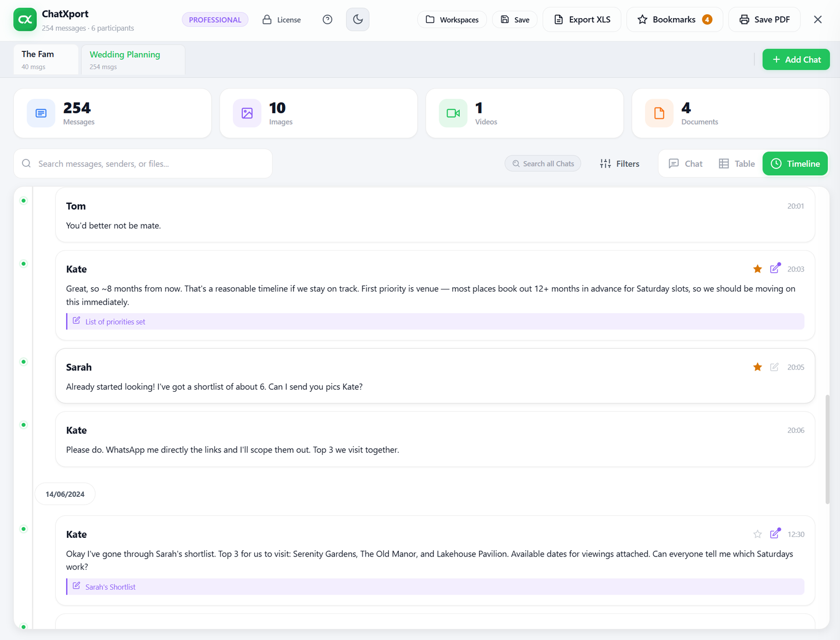Edit note on Kate's 20:03 message
840x640 pixels.
click(x=775, y=268)
